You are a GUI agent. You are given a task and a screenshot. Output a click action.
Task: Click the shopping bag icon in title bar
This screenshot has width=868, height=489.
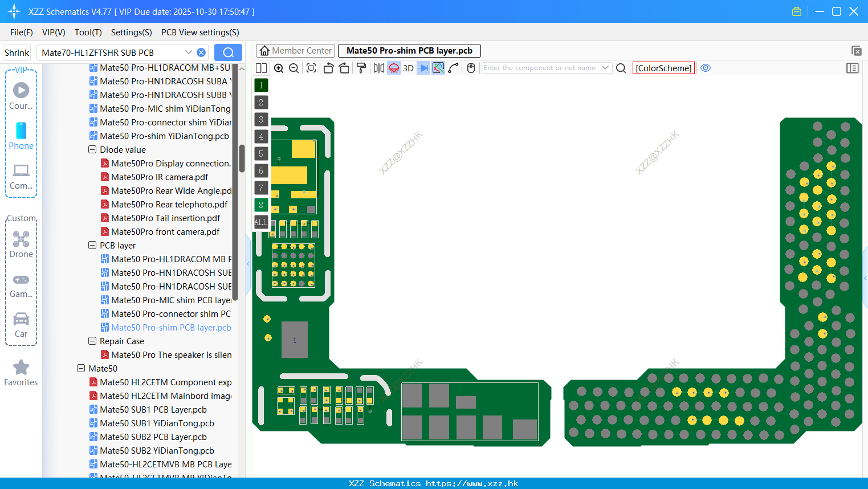(797, 11)
